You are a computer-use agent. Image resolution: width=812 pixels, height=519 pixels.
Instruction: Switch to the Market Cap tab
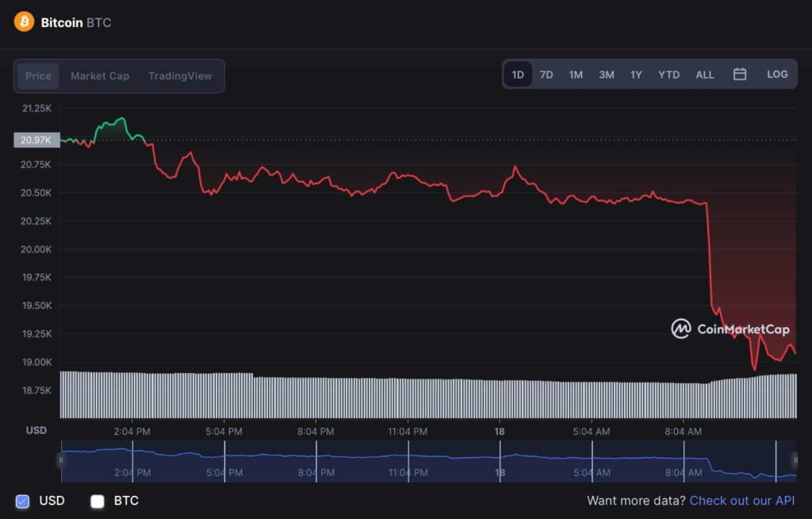pos(100,76)
